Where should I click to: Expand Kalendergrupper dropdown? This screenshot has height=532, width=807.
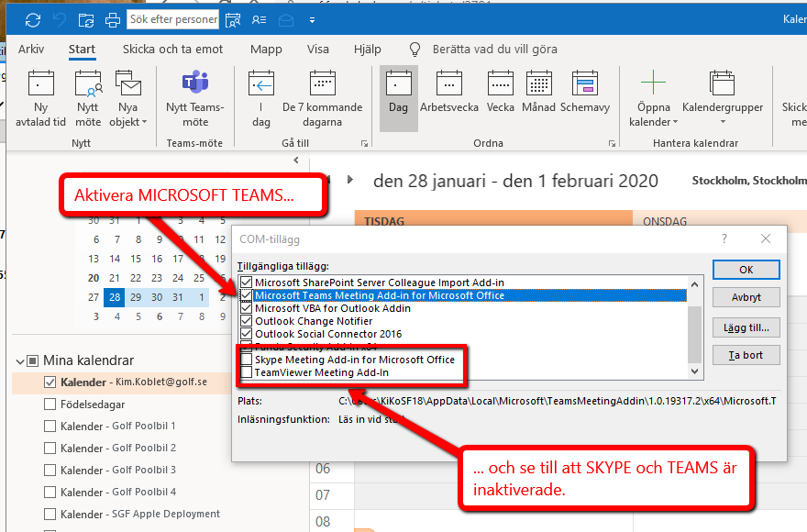(723, 99)
